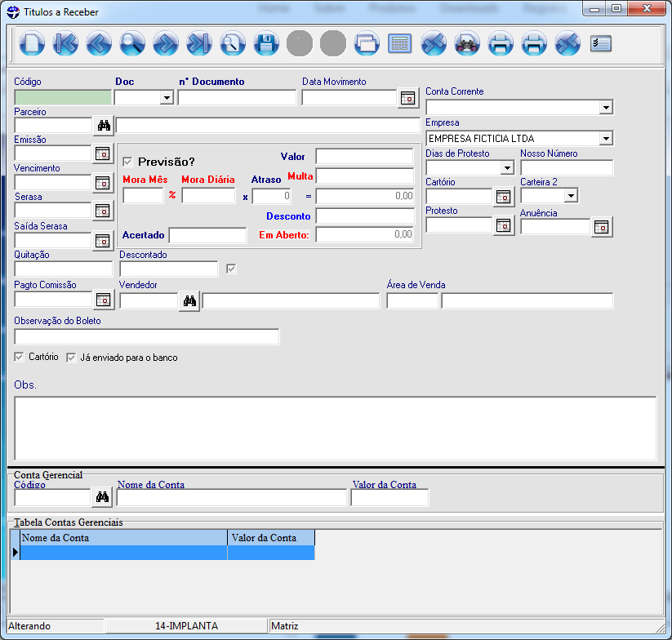Click the Mora Mês percentage field

pos(143,196)
